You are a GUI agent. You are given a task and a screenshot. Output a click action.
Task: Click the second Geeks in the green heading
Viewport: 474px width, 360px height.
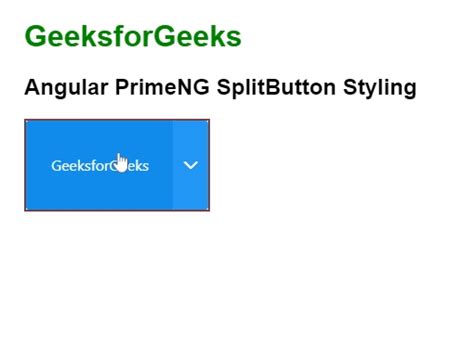(x=197, y=36)
